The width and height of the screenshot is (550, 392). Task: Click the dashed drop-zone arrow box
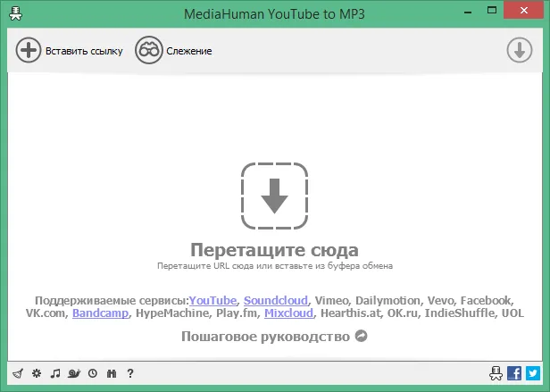[274, 196]
